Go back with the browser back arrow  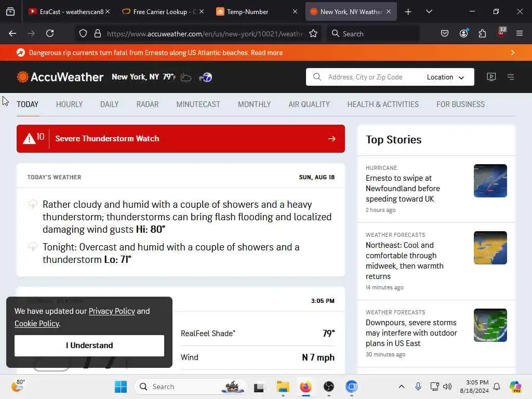click(x=12, y=33)
